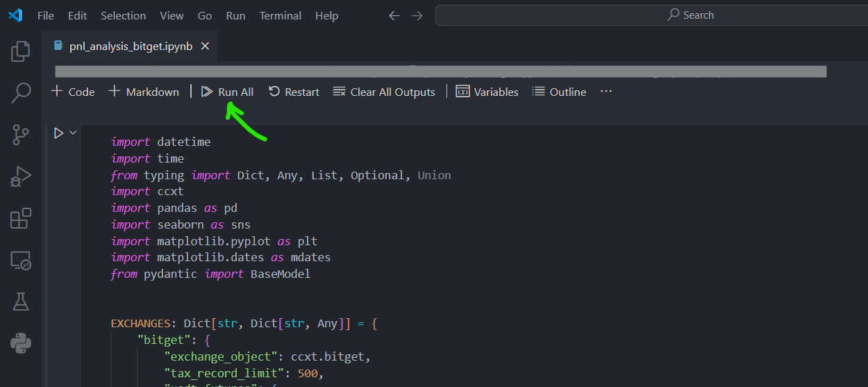This screenshot has width=868, height=387.
Task: Add a new Code cell
Action: point(73,92)
